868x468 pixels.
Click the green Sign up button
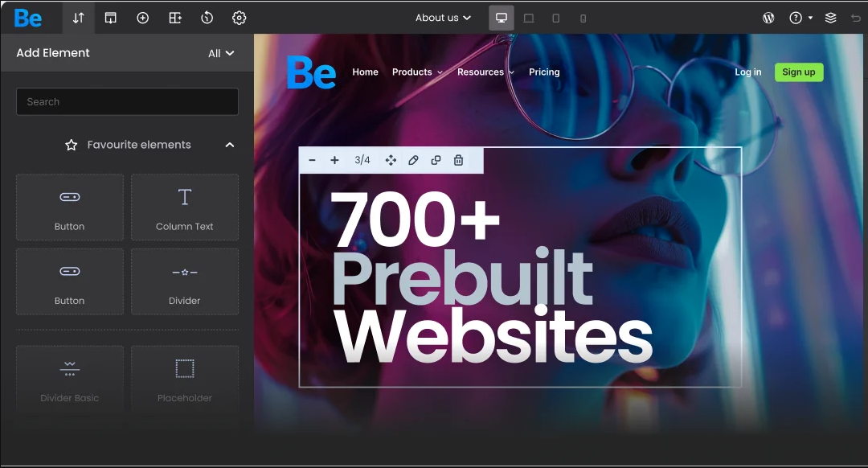(x=798, y=72)
